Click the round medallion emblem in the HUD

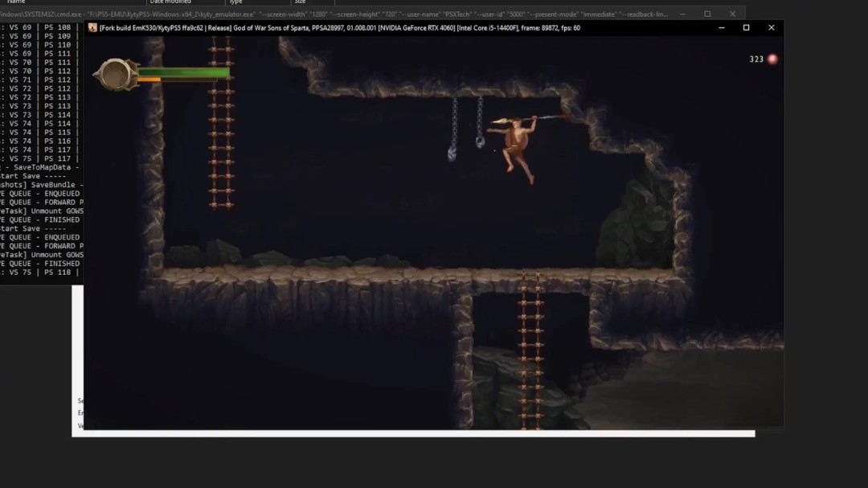point(116,74)
